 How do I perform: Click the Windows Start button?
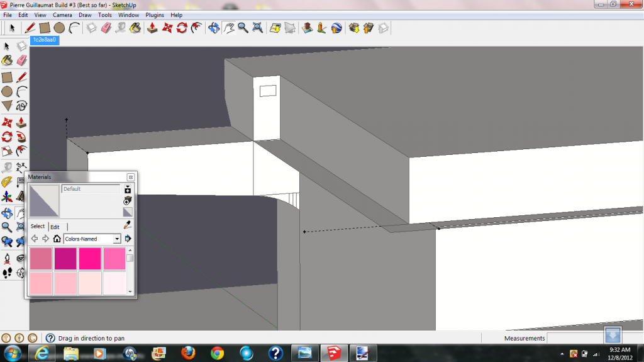[x=13, y=353]
